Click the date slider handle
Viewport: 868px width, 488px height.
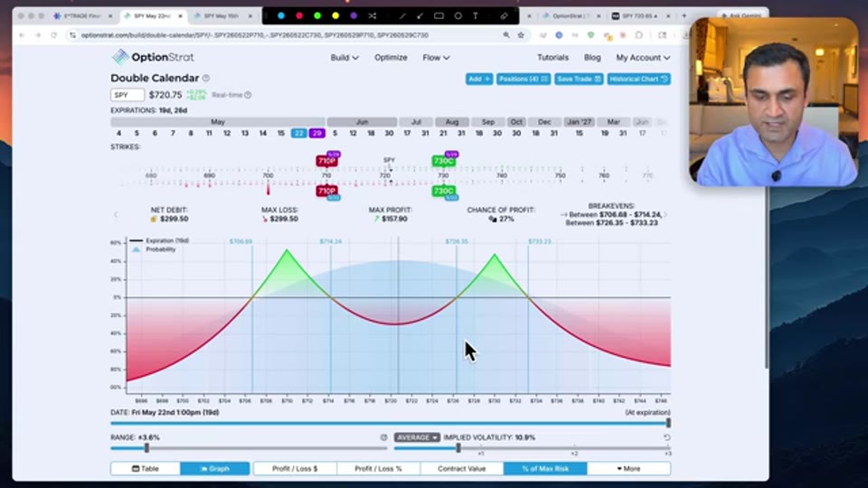[668, 423]
